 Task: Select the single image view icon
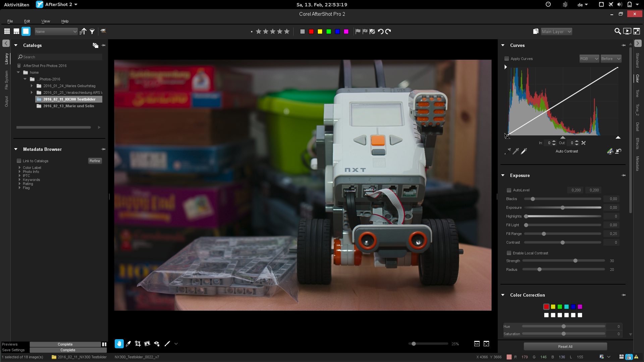click(26, 32)
